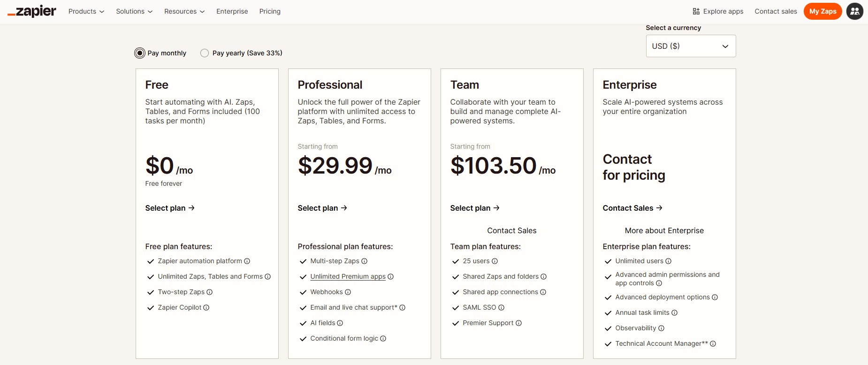
Task: Show info icon for 25 users
Action: click(495, 261)
